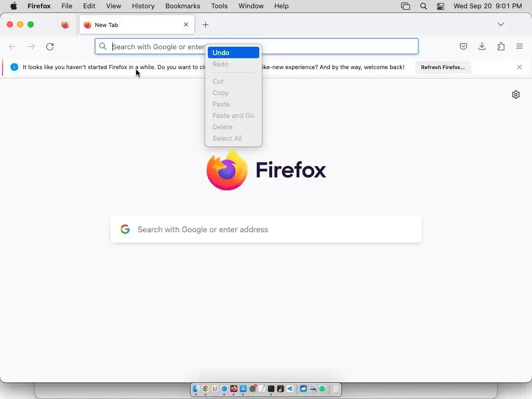Click the Stage Manager windows icon in the menu bar

click(405, 6)
